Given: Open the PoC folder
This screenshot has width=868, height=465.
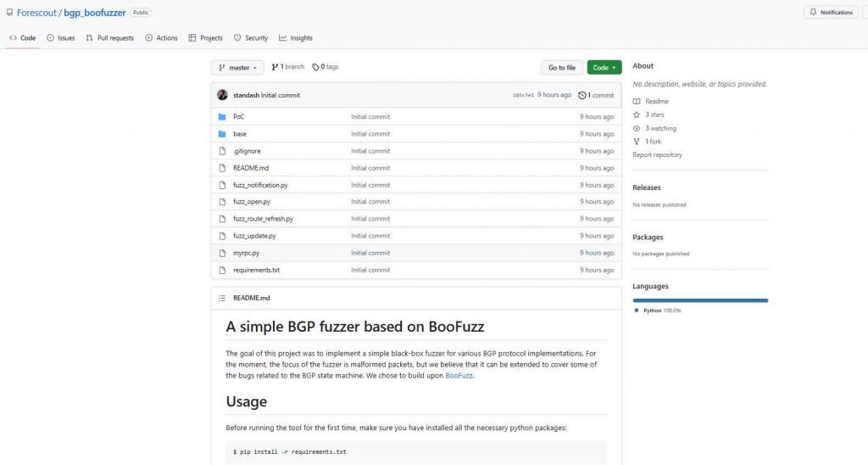Looking at the screenshot, I should click(x=238, y=117).
